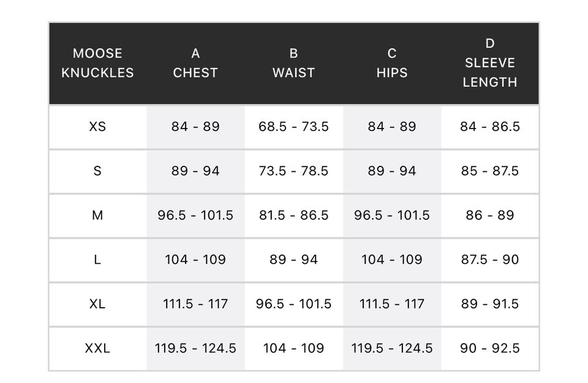Select the XL size row label
The height and width of the screenshot is (383, 588).
pos(97,303)
